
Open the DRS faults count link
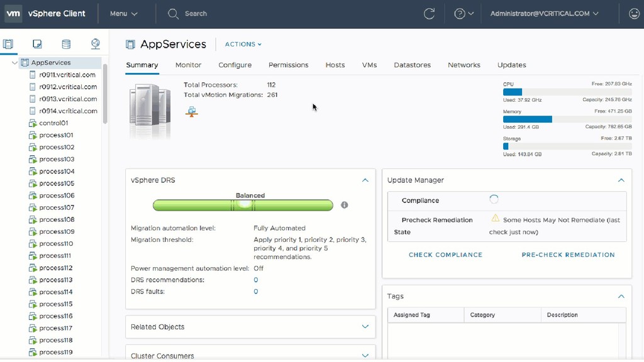coord(256,292)
